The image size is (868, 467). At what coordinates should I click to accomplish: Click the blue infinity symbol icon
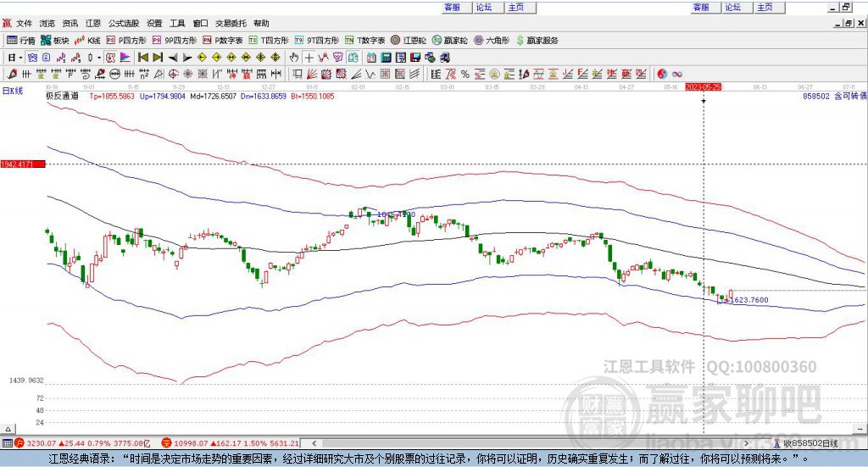[x=676, y=74]
